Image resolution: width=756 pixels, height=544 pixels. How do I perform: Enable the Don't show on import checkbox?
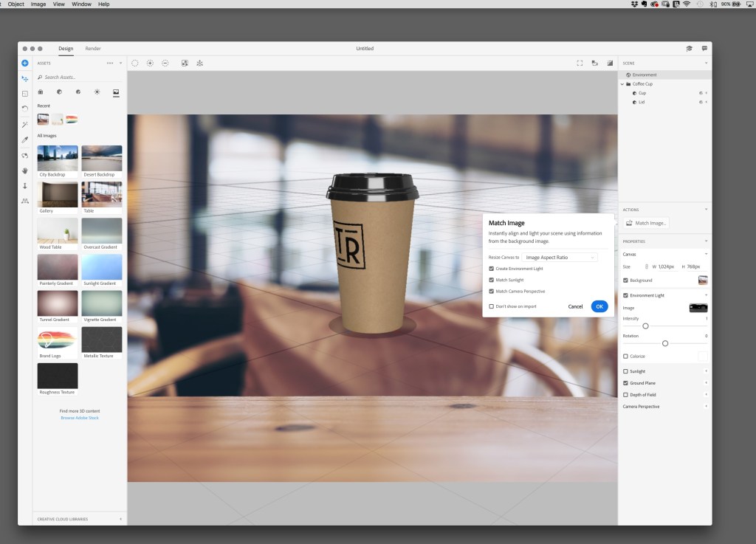(x=492, y=306)
